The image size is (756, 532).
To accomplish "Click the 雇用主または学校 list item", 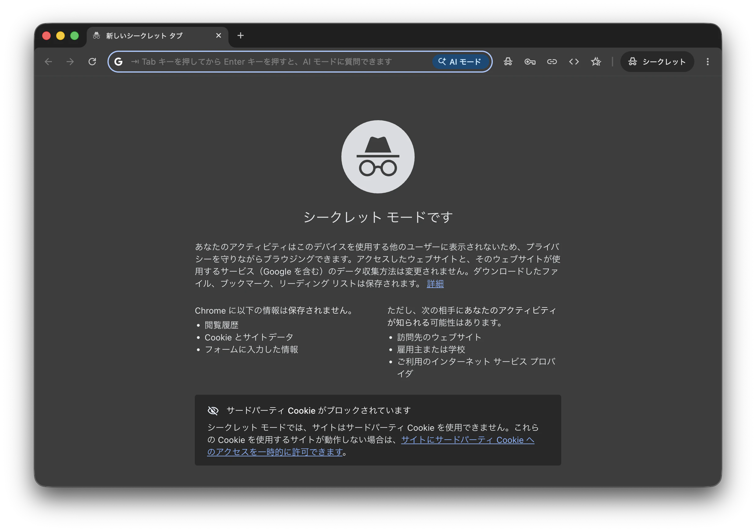I will point(431,349).
